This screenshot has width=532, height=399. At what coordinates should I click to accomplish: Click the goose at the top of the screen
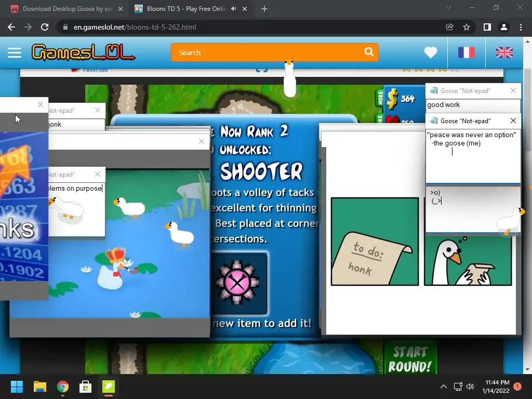coord(289,79)
